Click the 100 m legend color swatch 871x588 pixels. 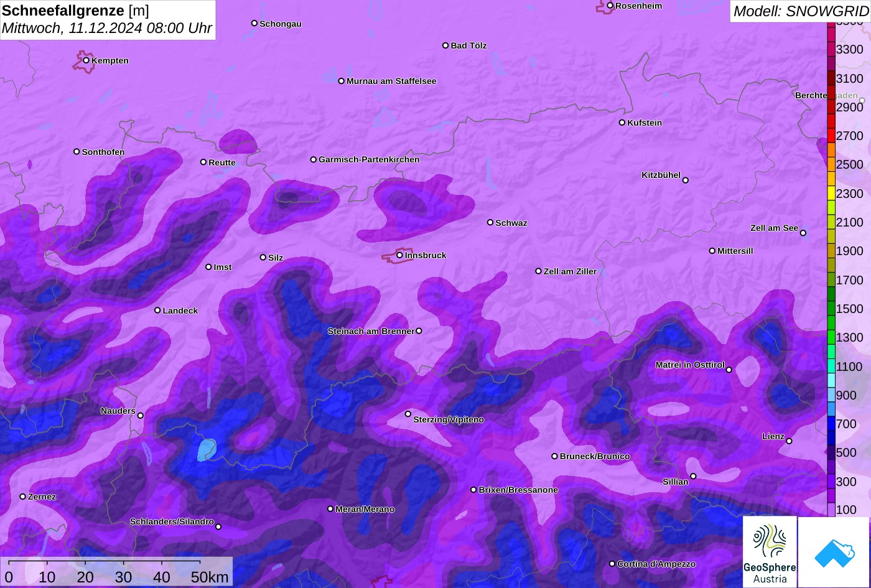coord(831,510)
